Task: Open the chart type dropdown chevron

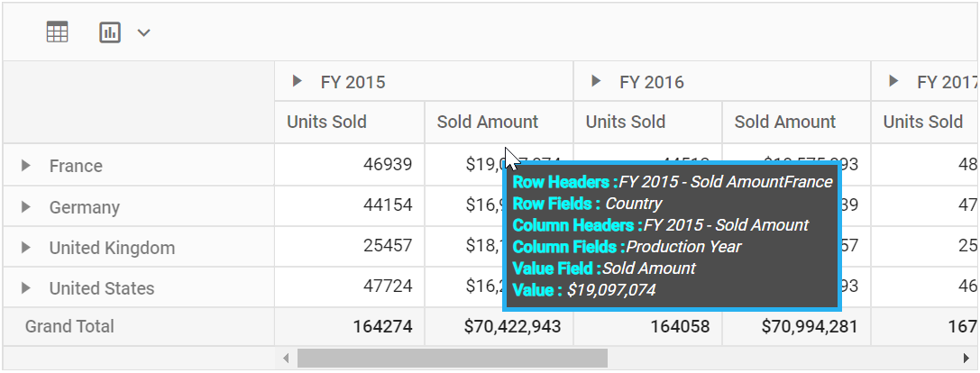Action: coord(143,32)
